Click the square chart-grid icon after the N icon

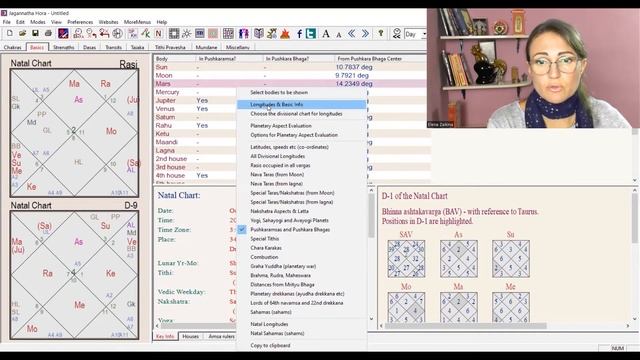(174, 33)
